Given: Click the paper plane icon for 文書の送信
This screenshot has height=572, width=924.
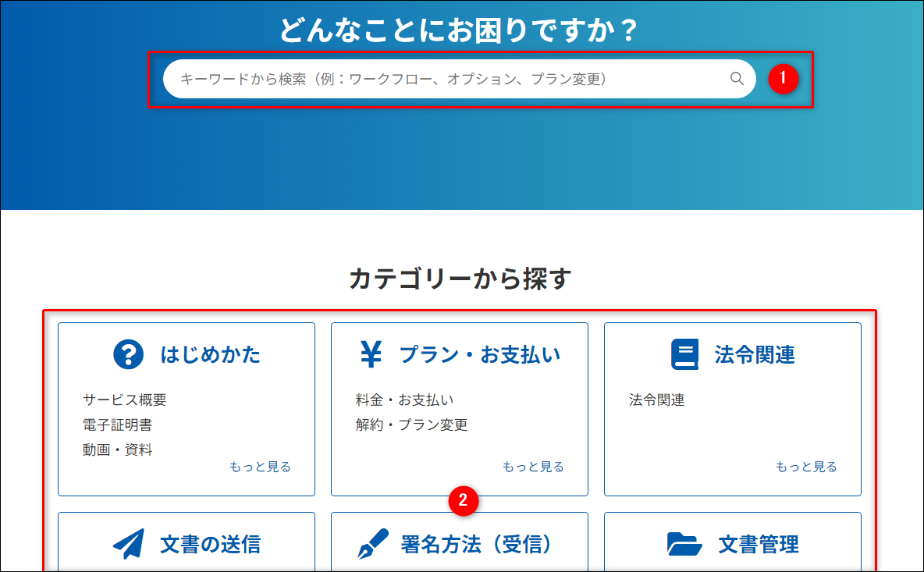Looking at the screenshot, I should point(128,545).
